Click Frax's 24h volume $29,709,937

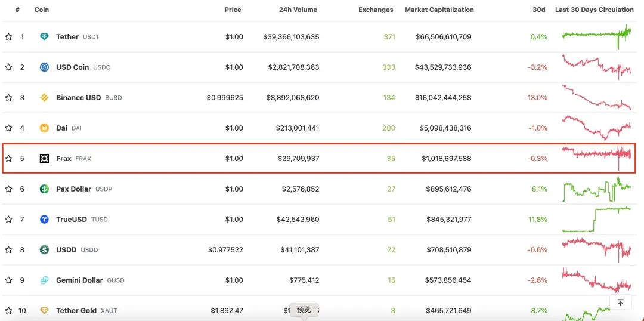click(x=299, y=159)
